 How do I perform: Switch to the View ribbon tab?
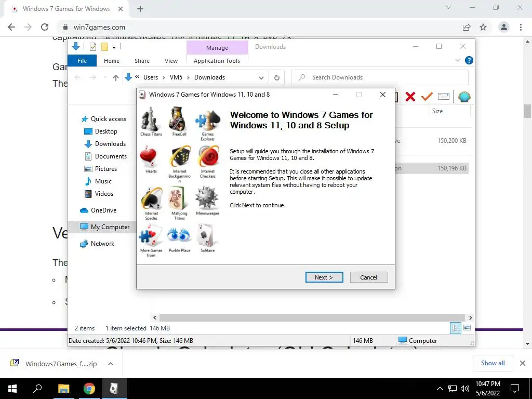(x=171, y=61)
